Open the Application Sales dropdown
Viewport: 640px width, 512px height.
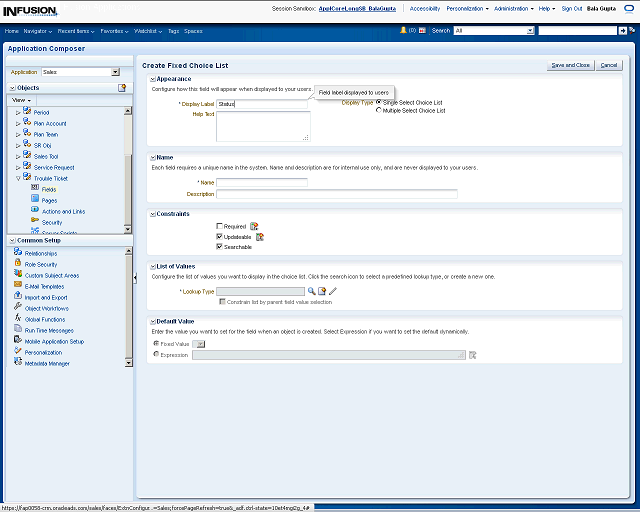click(x=115, y=72)
